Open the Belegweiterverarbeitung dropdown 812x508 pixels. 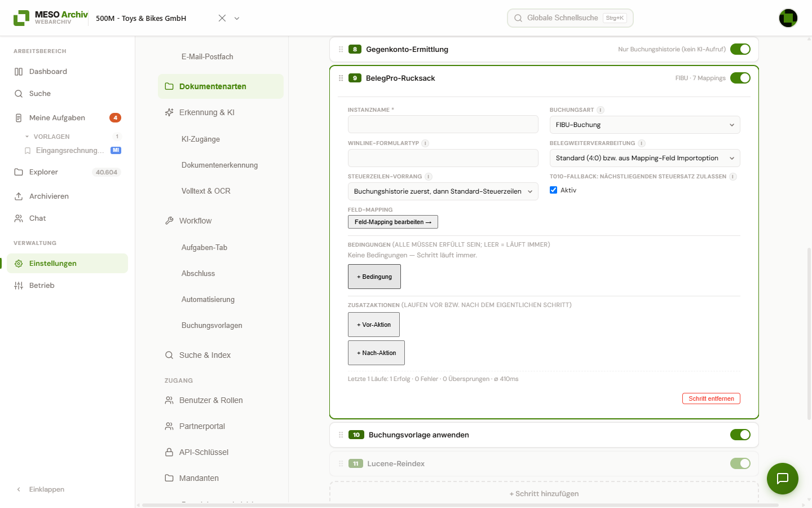[645, 158]
